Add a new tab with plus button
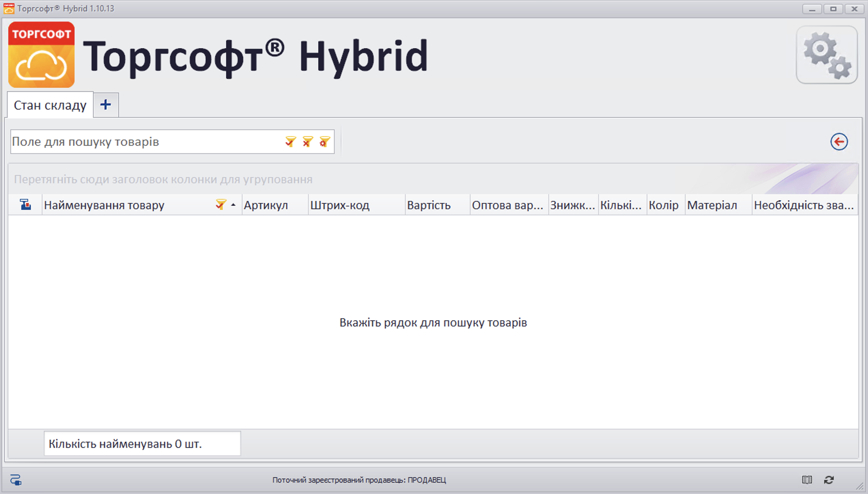This screenshot has width=868, height=494. 106,105
